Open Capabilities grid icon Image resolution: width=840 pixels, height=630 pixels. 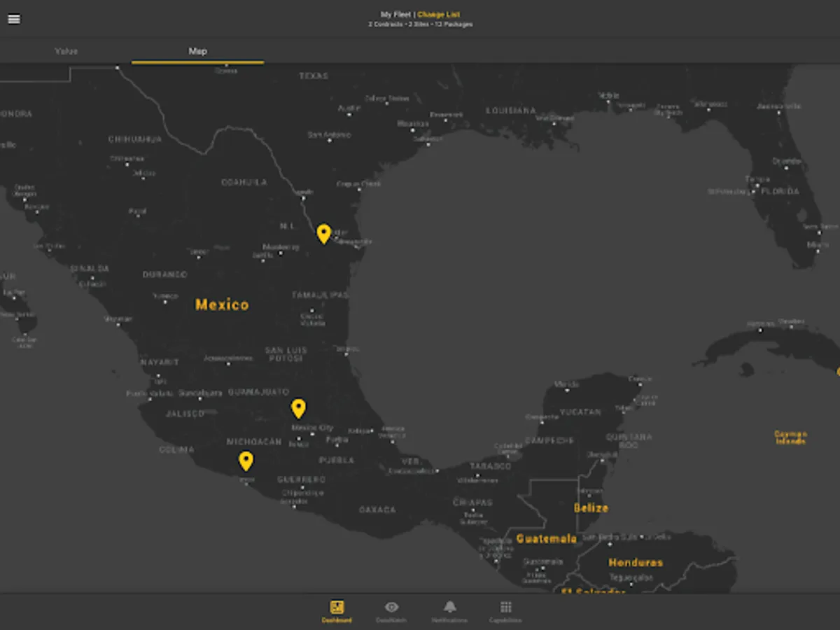[x=505, y=611]
